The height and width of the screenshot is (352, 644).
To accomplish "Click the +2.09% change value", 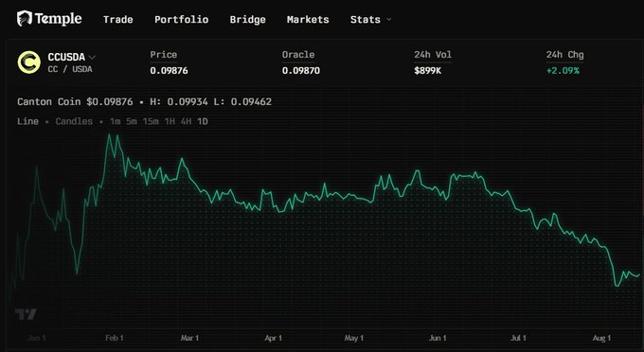I will point(563,71).
